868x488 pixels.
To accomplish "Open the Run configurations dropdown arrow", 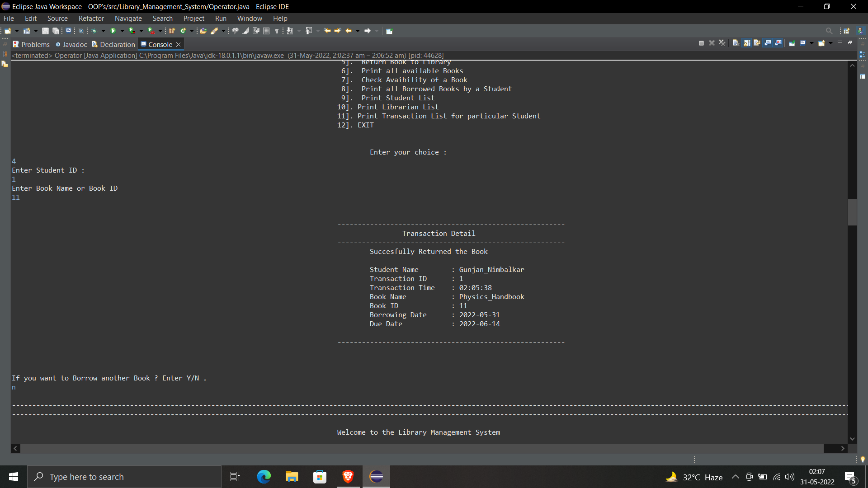I will coord(122,31).
